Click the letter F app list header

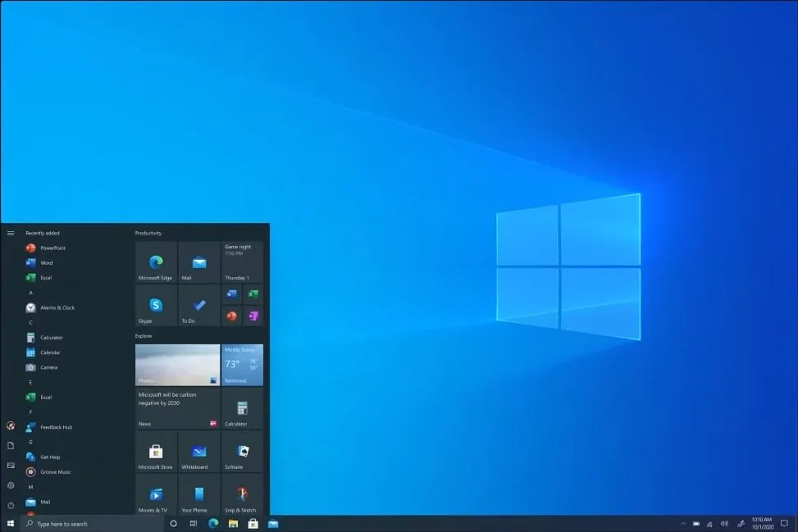tap(30, 412)
